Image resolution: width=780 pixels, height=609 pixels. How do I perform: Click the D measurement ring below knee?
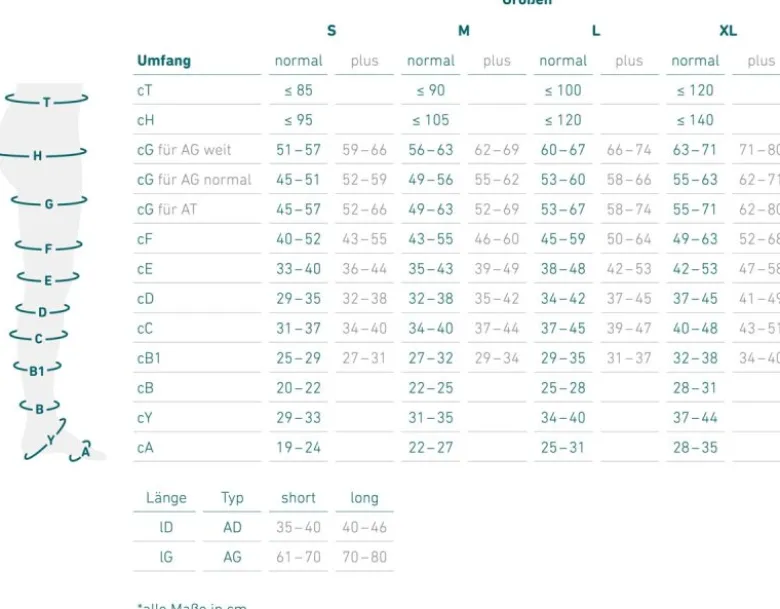pyautogui.click(x=42, y=311)
